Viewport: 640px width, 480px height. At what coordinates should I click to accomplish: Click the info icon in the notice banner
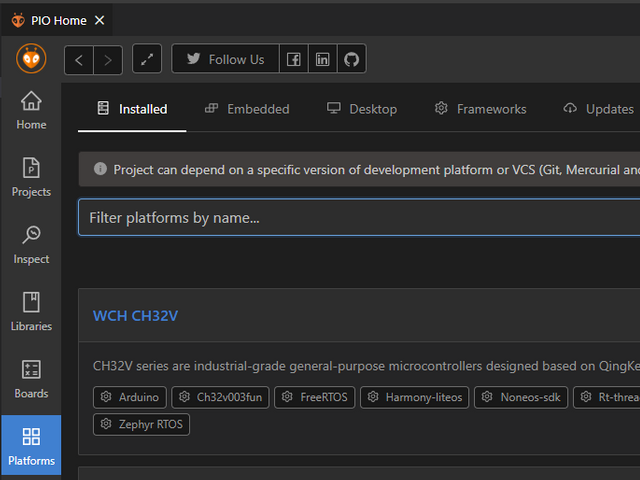coord(100,169)
